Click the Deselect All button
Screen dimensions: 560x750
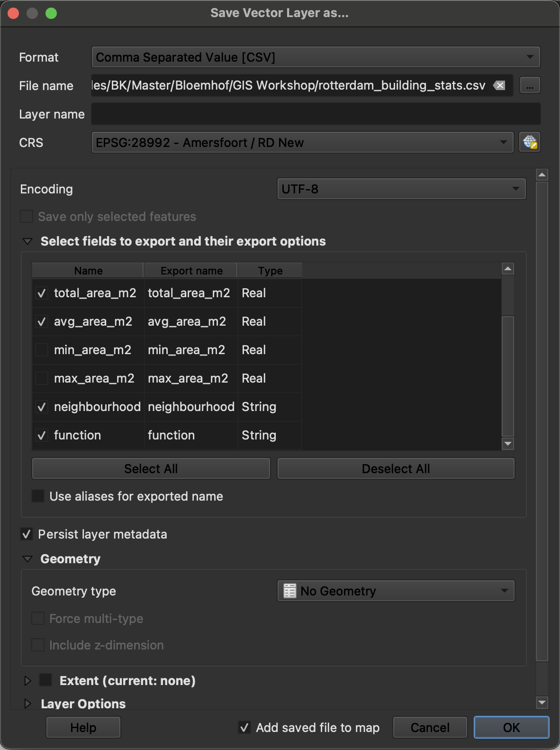396,469
